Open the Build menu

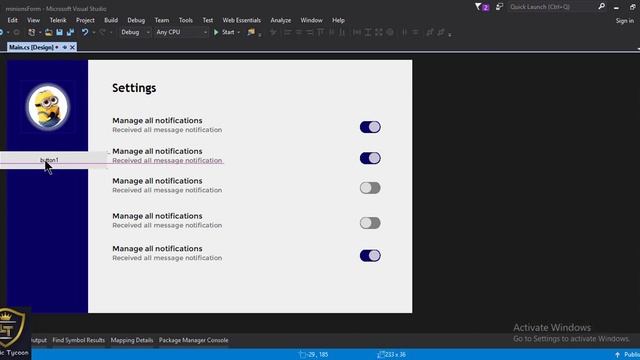pos(111,20)
